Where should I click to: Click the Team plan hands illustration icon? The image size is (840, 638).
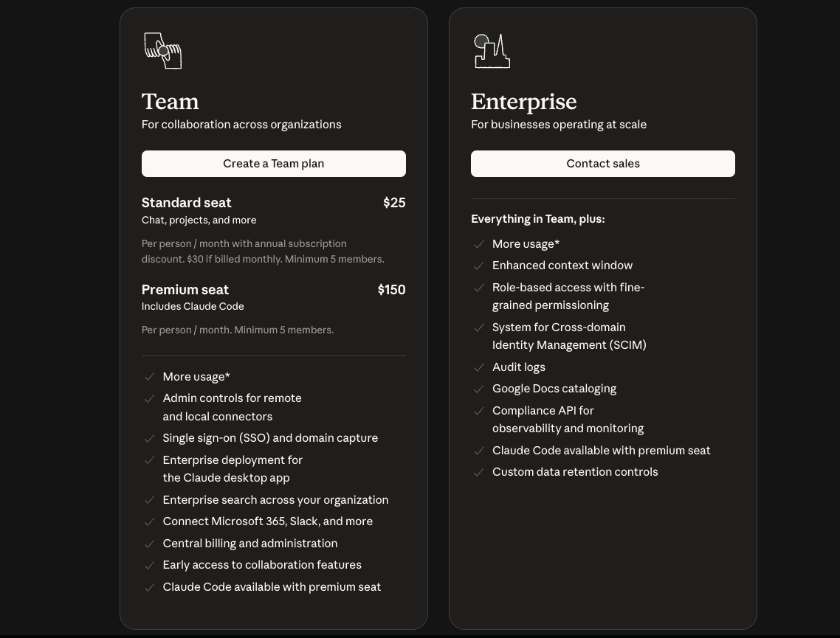[x=162, y=51]
